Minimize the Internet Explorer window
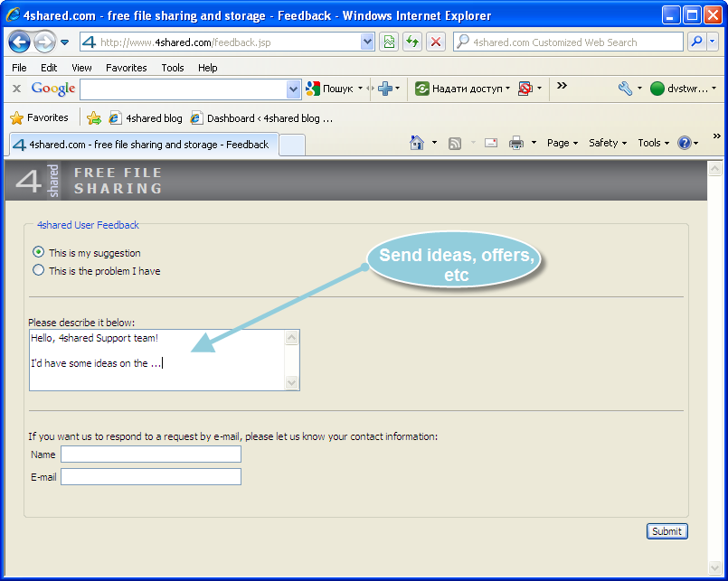 point(670,15)
